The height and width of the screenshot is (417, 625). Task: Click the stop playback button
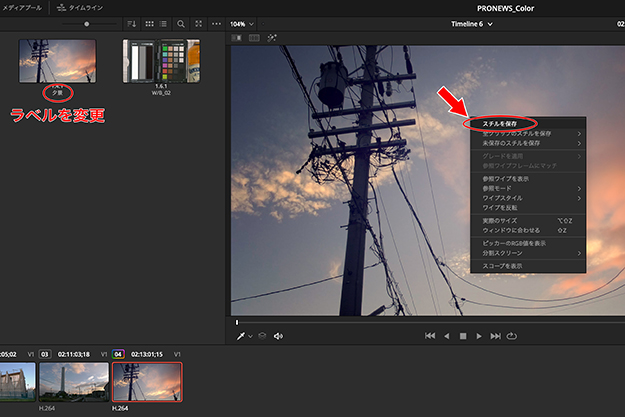click(x=463, y=336)
